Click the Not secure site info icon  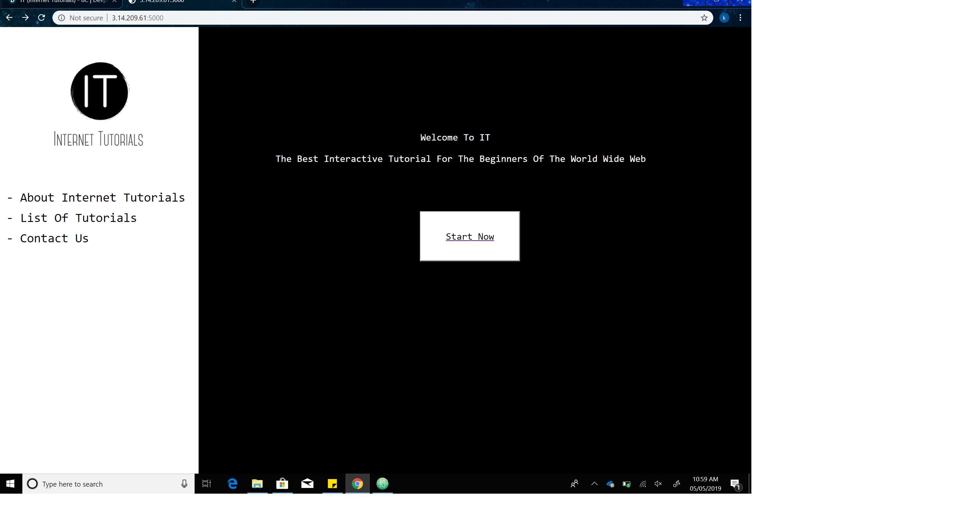(62, 18)
